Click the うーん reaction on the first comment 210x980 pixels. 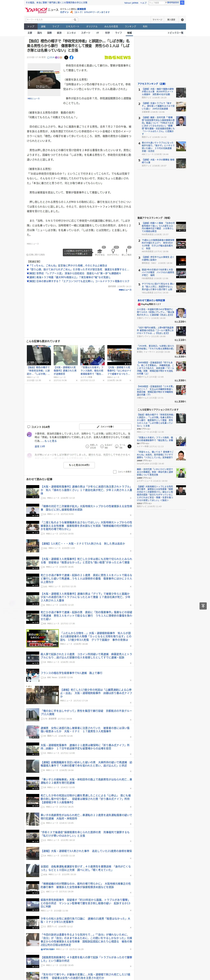tap(120, 446)
